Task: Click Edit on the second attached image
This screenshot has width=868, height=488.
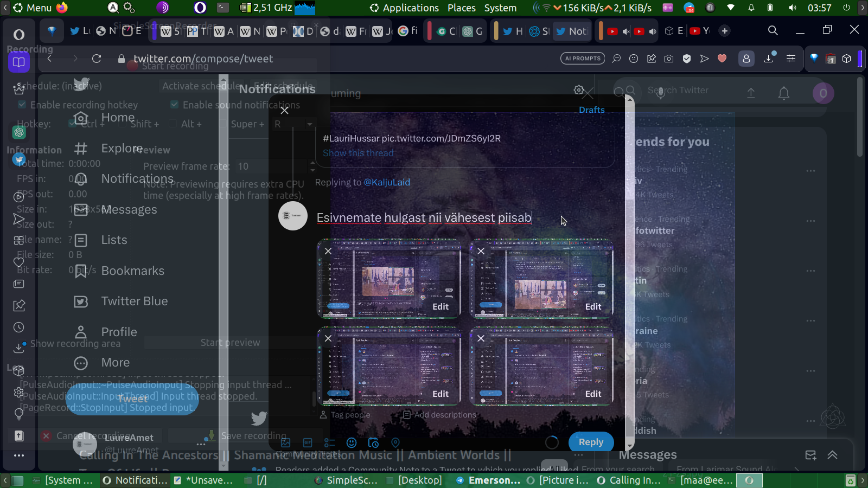Action: point(593,306)
